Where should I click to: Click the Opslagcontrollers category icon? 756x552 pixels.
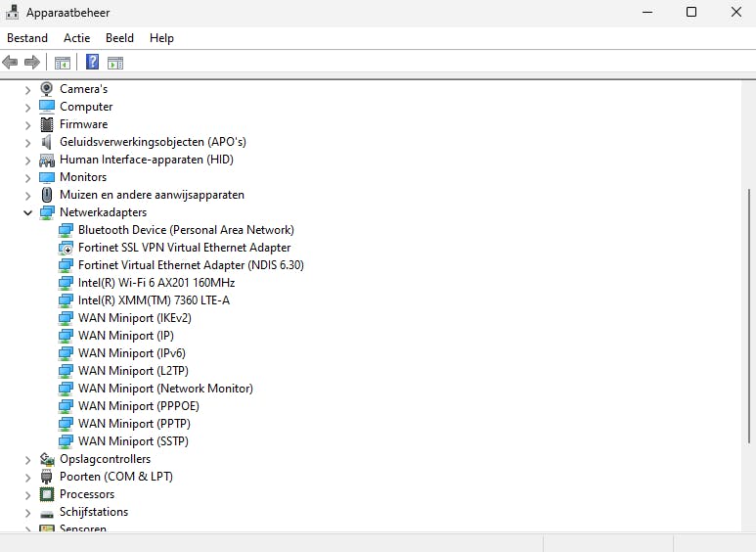(47, 459)
